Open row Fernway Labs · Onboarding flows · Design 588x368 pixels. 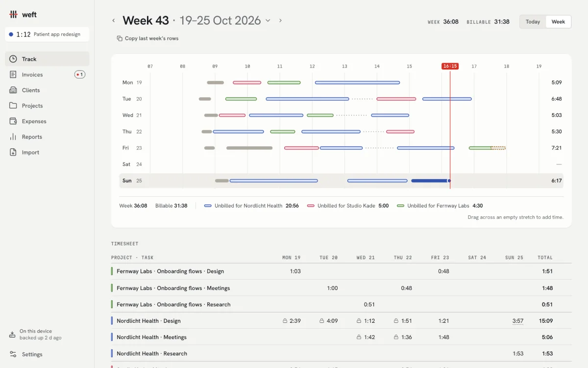tap(341, 271)
